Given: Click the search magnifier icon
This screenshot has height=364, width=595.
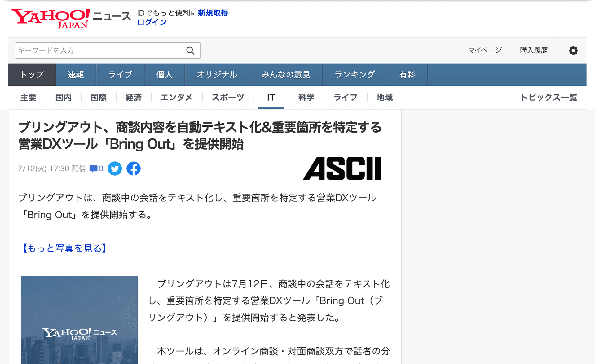Looking at the screenshot, I should [190, 50].
